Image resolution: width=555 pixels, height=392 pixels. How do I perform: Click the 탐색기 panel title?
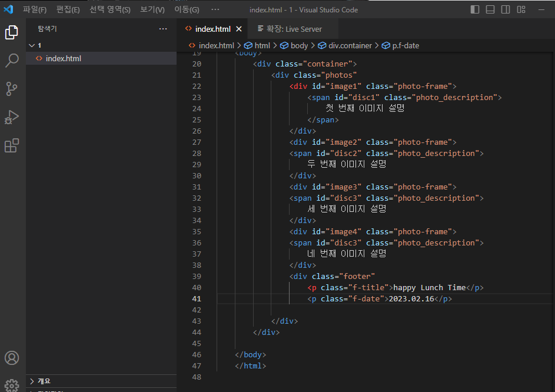pyautogui.click(x=48, y=29)
